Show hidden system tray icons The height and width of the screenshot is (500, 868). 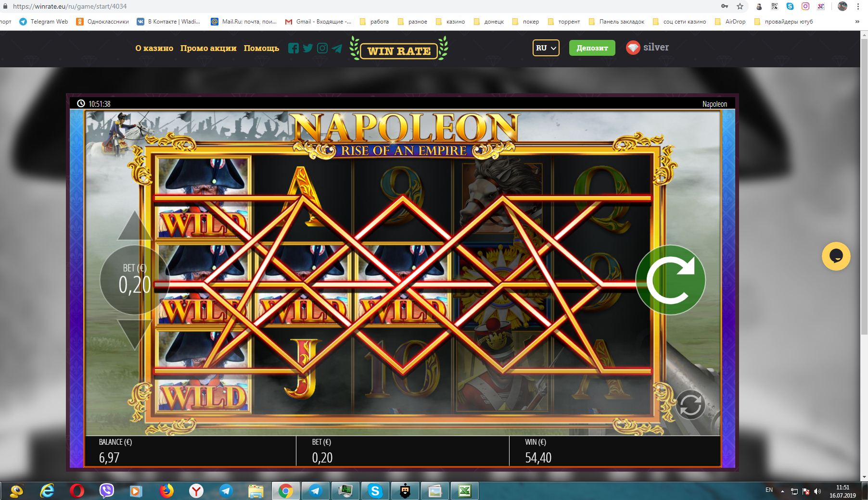782,491
